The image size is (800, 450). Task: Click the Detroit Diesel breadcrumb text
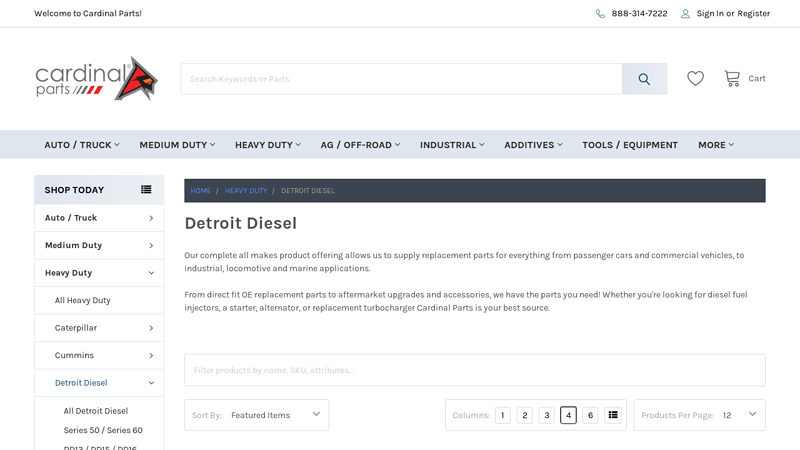(x=308, y=190)
